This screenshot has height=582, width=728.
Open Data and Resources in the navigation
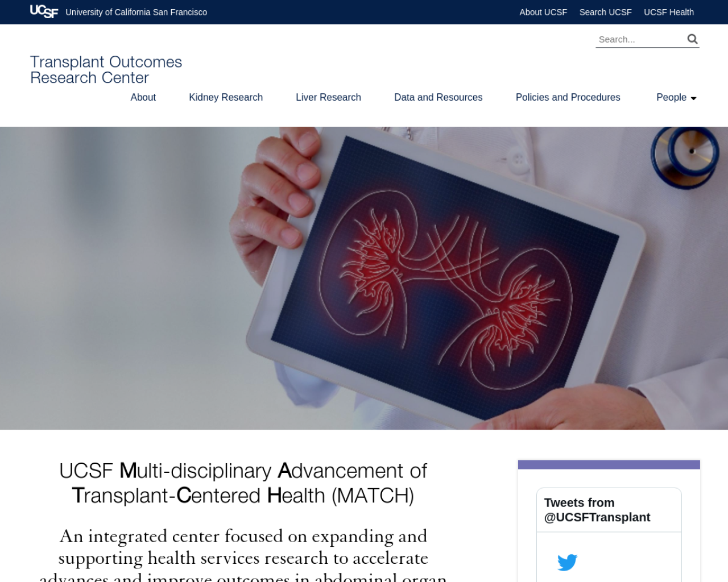pyautogui.click(x=438, y=97)
